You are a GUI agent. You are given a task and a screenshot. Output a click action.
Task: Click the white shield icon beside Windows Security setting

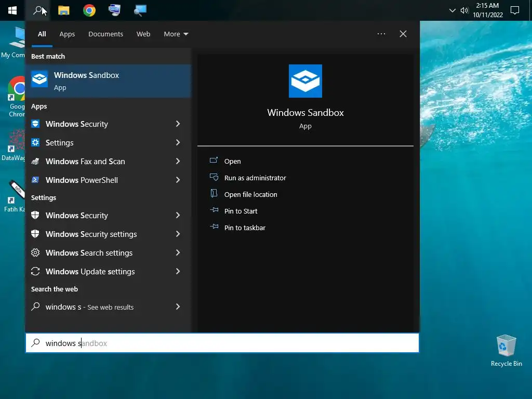pos(35,215)
